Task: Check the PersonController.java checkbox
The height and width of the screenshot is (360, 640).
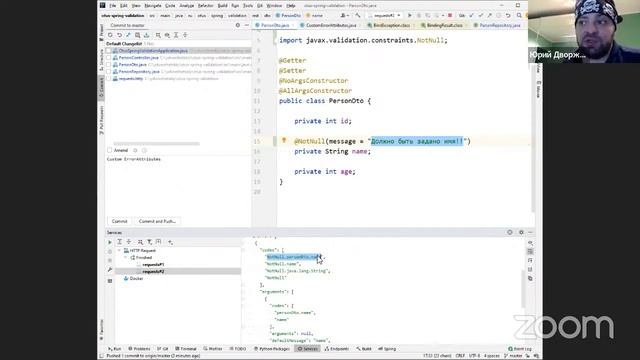Action: coord(109,58)
